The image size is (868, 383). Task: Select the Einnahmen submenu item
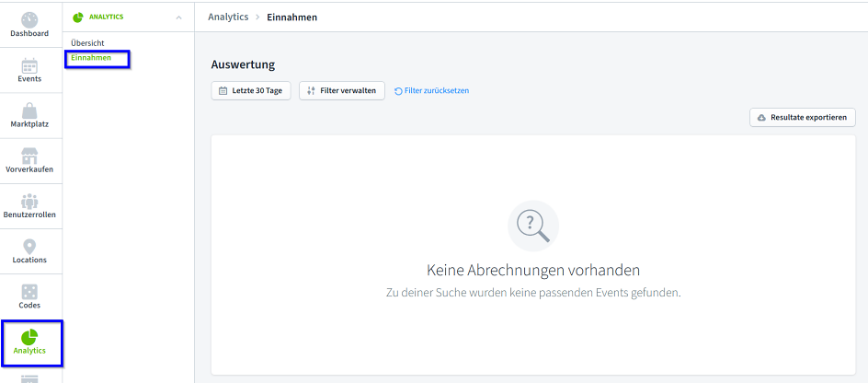tap(91, 57)
